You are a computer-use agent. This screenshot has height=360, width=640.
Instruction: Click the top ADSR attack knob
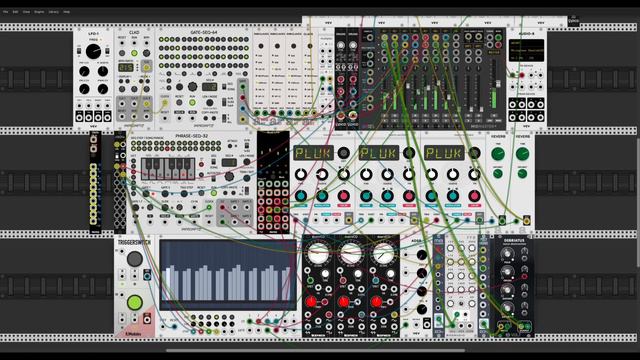click(x=421, y=255)
